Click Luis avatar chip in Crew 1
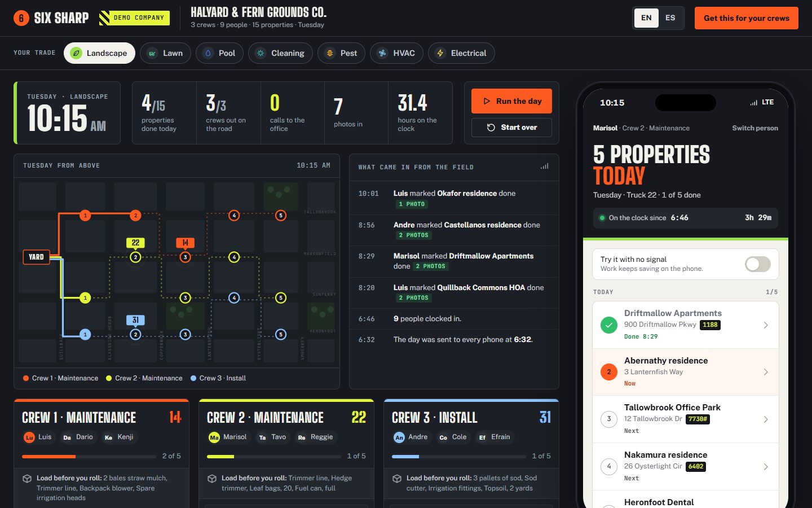Image resolution: width=812 pixels, height=508 pixels. click(38, 437)
